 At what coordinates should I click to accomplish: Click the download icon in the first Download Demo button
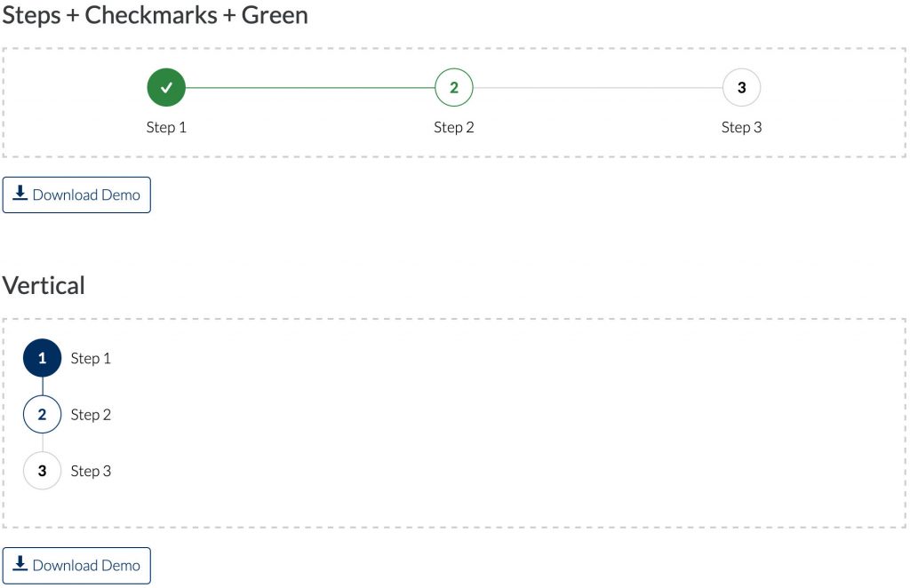(20, 194)
